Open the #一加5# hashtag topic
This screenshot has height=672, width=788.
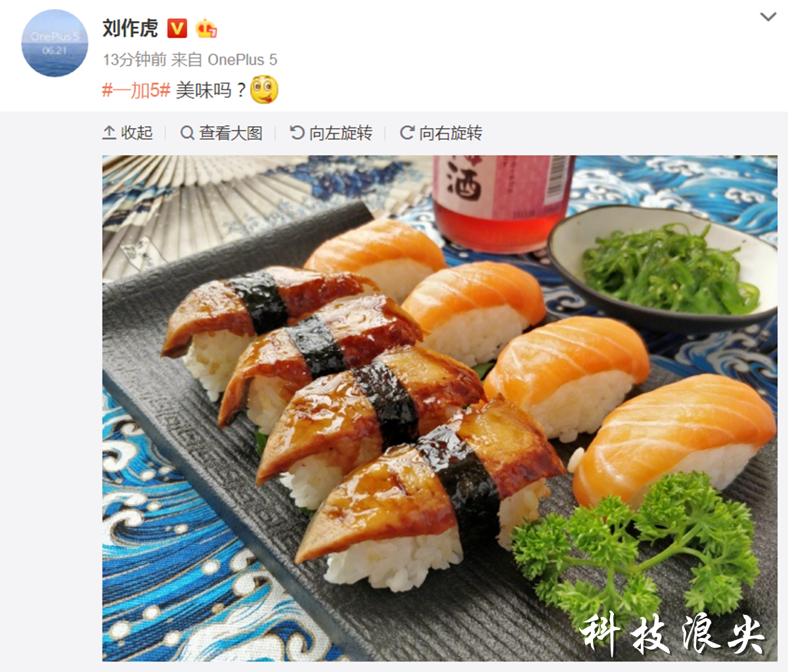136,90
